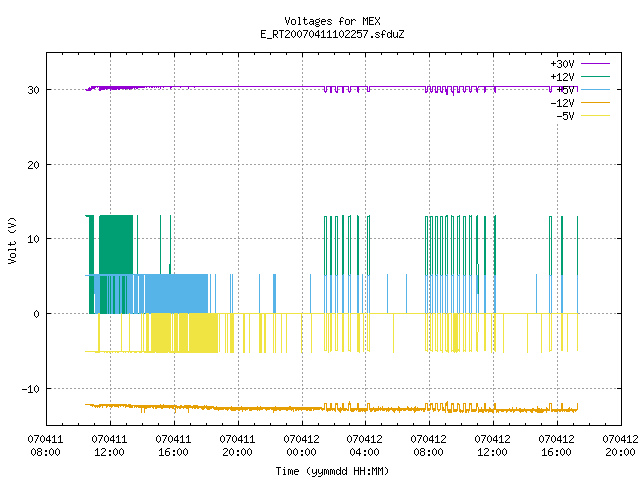Click the yellow -5V legend line sample
Screen dimensions: 640x480
[595, 116]
